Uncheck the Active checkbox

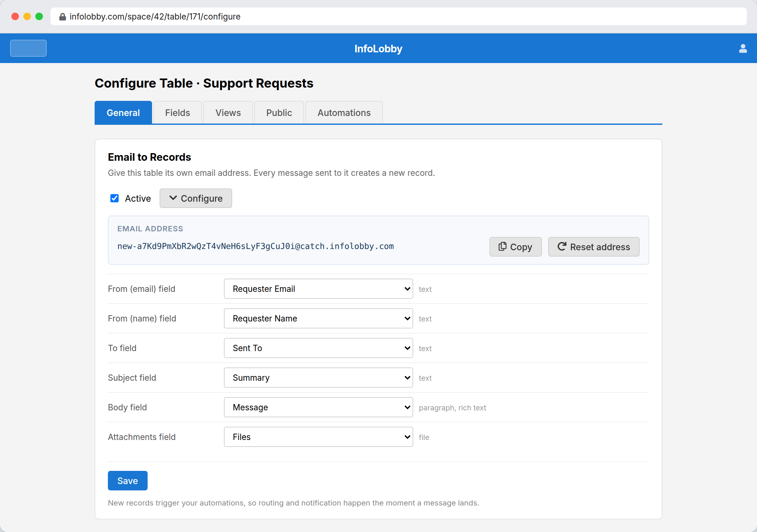(114, 198)
